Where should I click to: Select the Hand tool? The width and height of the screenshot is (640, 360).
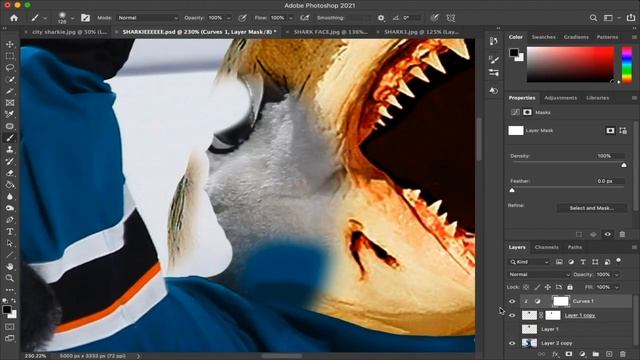tap(10, 267)
